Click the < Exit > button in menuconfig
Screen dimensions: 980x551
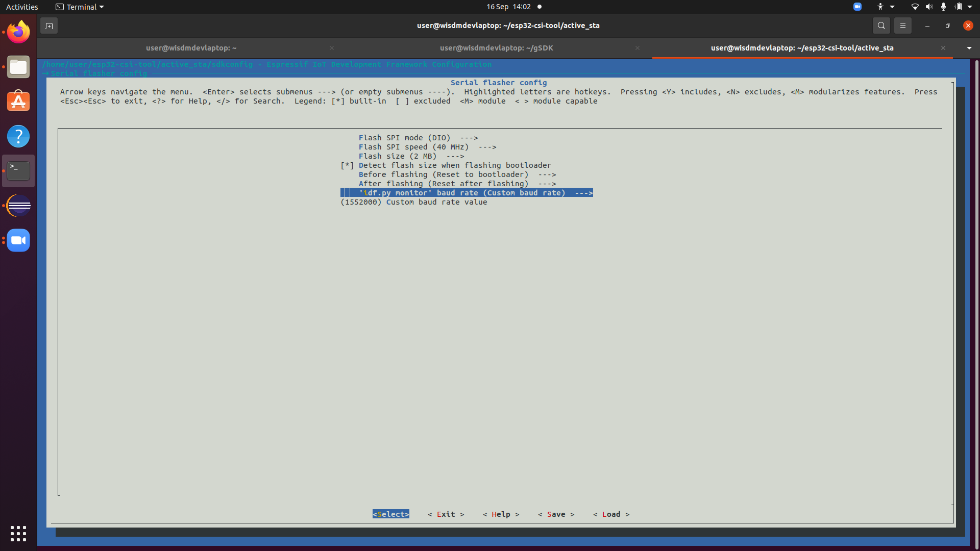tap(446, 514)
